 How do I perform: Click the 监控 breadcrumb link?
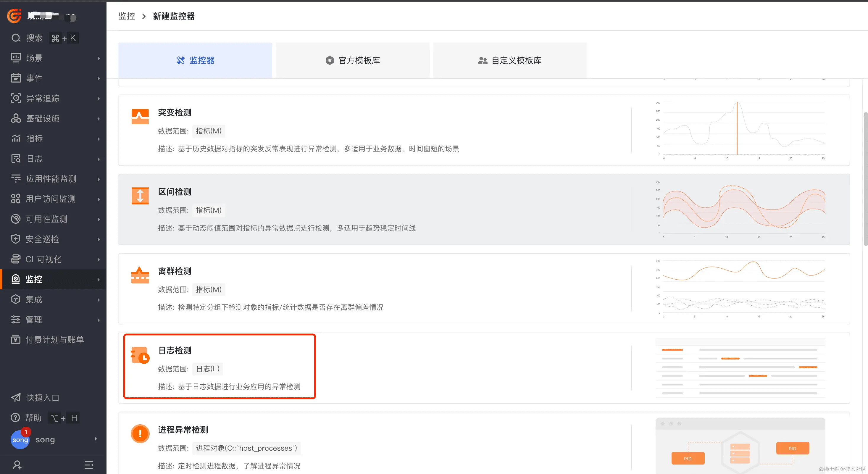coord(127,16)
